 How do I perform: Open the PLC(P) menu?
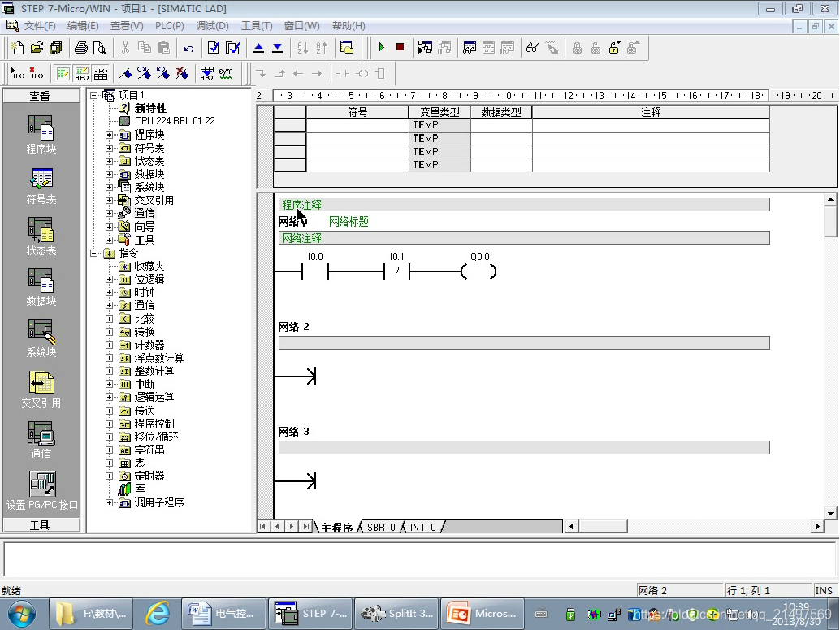pyautogui.click(x=169, y=26)
